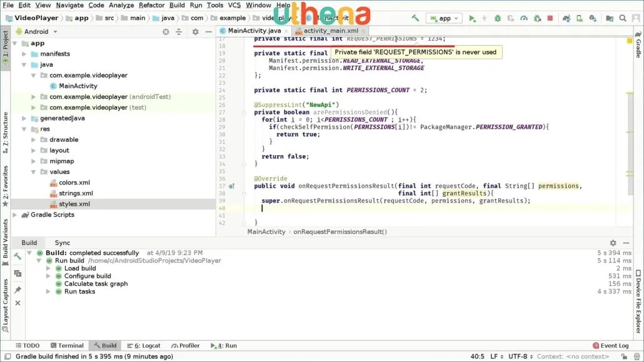Open Project Structure icon
The width and height of the screenshot is (644, 362).
610,19
